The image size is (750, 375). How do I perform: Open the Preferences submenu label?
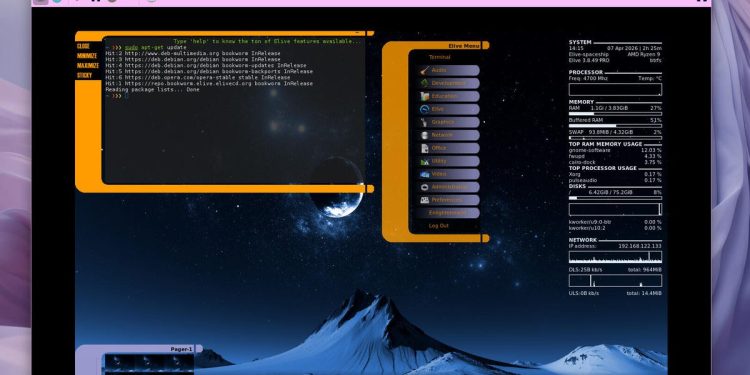pyautogui.click(x=447, y=200)
